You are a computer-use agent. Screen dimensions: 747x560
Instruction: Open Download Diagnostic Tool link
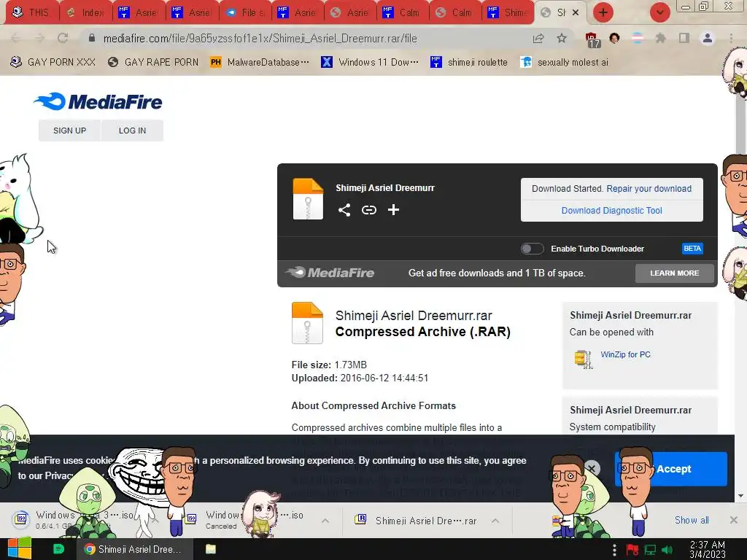pyautogui.click(x=612, y=211)
